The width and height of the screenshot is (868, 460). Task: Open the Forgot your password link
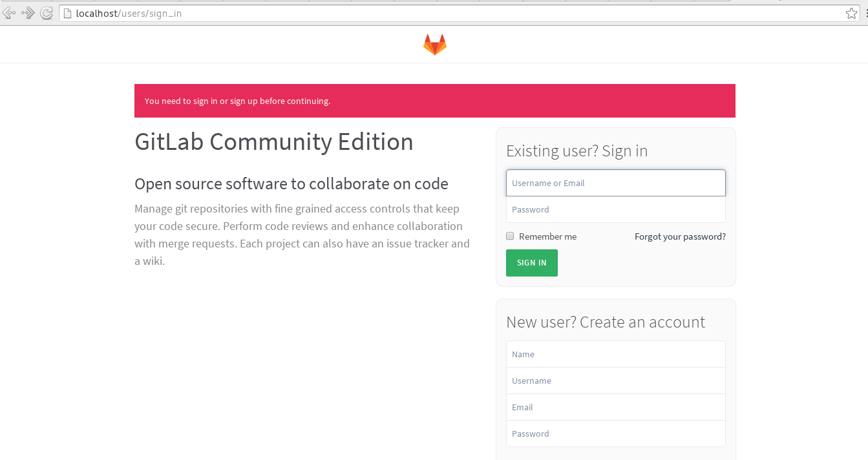(680, 236)
